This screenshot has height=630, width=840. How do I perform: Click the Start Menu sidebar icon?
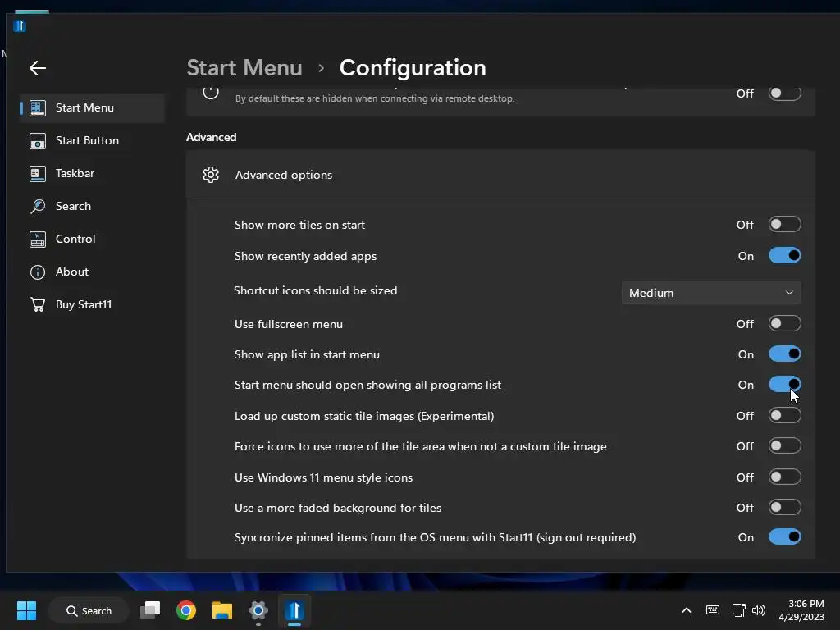pyautogui.click(x=38, y=107)
